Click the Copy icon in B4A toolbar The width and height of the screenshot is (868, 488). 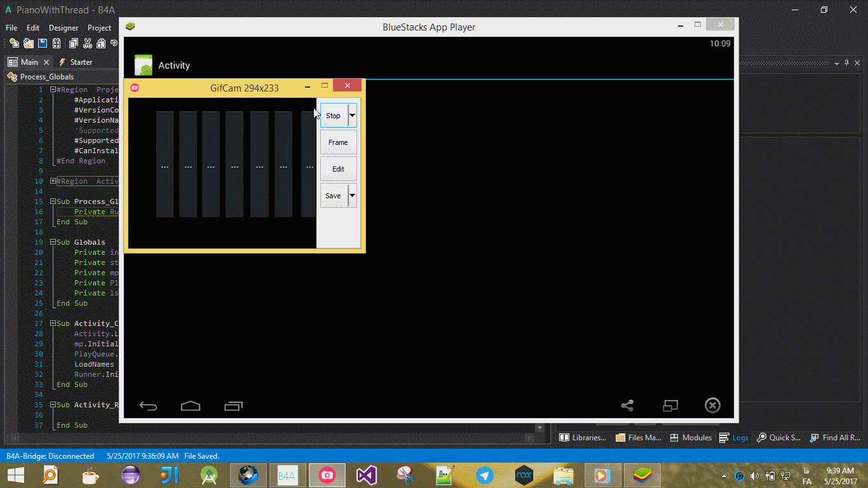pos(73,43)
